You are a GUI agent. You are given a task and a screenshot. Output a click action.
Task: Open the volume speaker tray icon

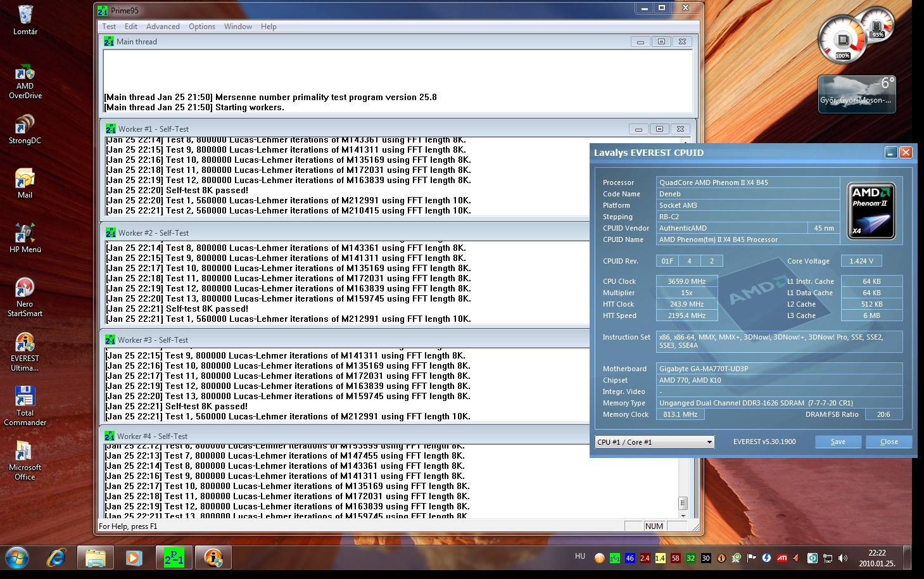(843, 558)
